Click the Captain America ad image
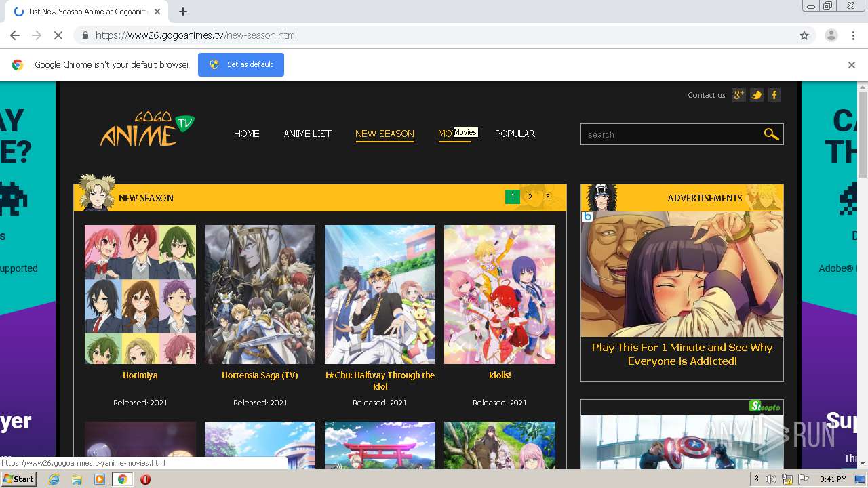This screenshot has height=488, width=868. [x=682, y=442]
